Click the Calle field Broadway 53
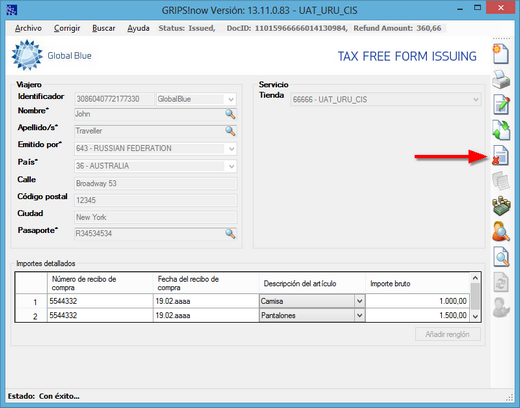Viewport: 520px width, 408px height. coord(156,183)
